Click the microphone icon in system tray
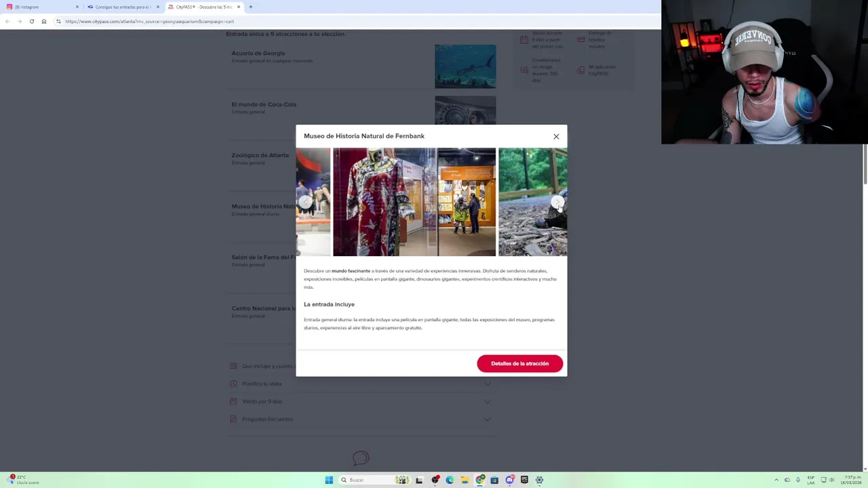The width and height of the screenshot is (868, 488). 797,480
